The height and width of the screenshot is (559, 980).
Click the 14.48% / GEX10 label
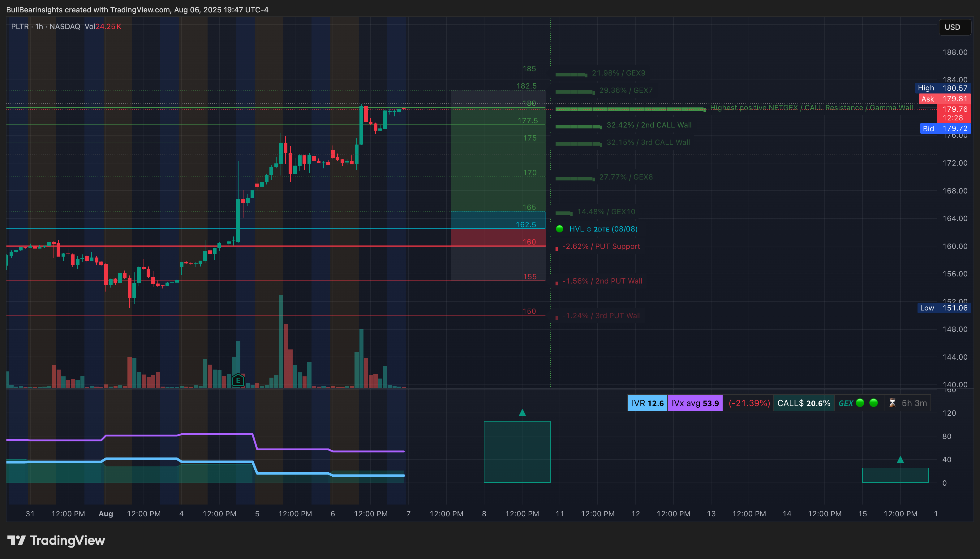pos(606,211)
